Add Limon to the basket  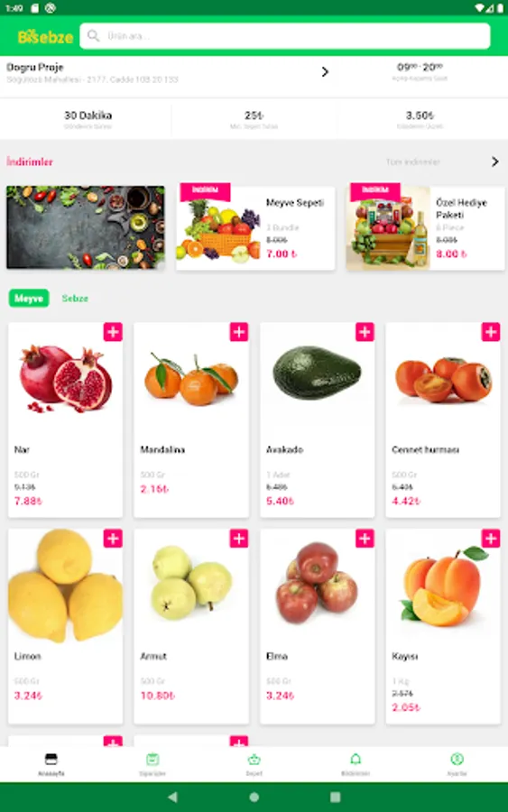tap(113, 539)
